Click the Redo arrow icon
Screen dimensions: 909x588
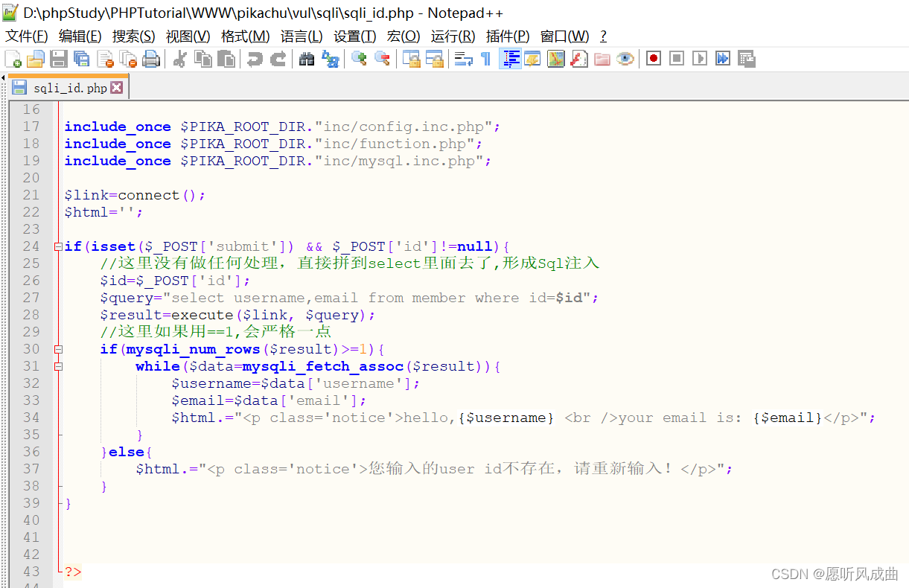(278, 59)
